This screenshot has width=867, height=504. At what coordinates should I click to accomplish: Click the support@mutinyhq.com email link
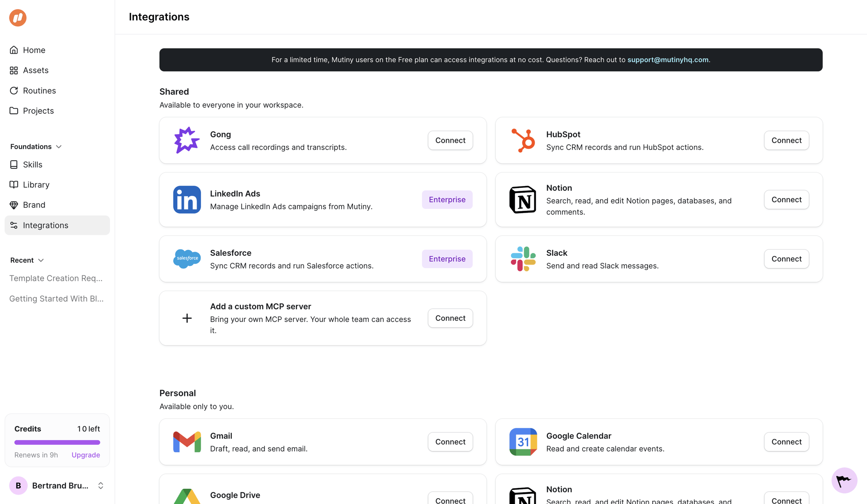[668, 60]
